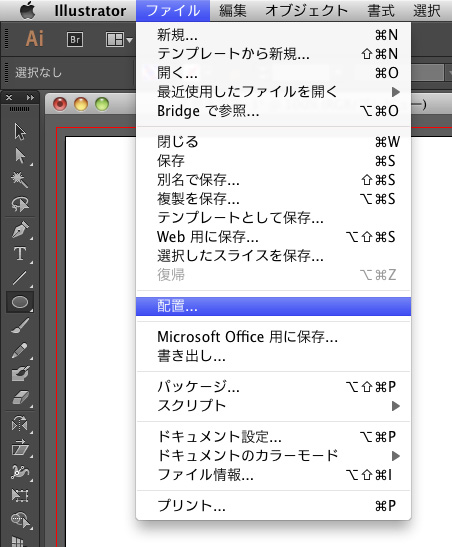Screen dimensions: 452x547
Task: Expand ドキュメントのカラーモード submenu
Action: click(x=273, y=455)
